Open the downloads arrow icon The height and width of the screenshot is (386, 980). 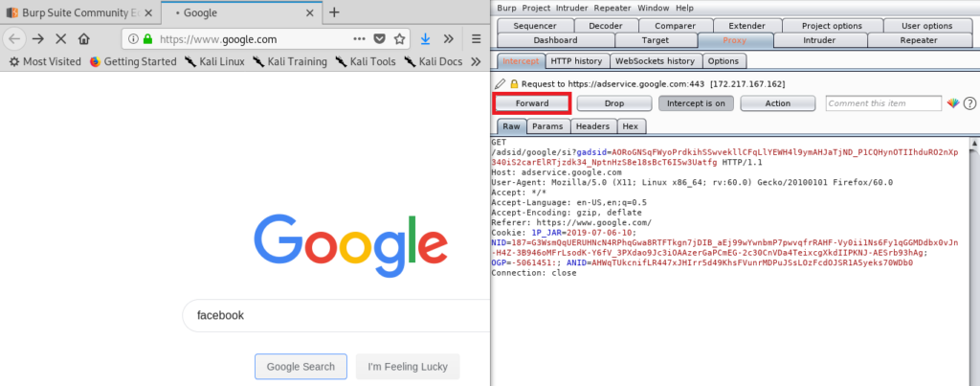pyautogui.click(x=426, y=38)
